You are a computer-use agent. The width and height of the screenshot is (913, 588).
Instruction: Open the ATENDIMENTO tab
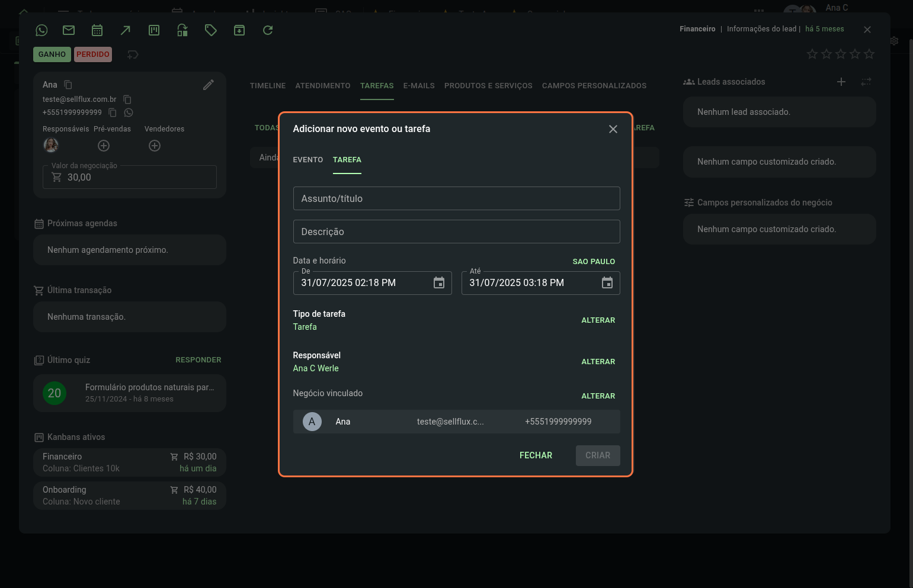(323, 86)
